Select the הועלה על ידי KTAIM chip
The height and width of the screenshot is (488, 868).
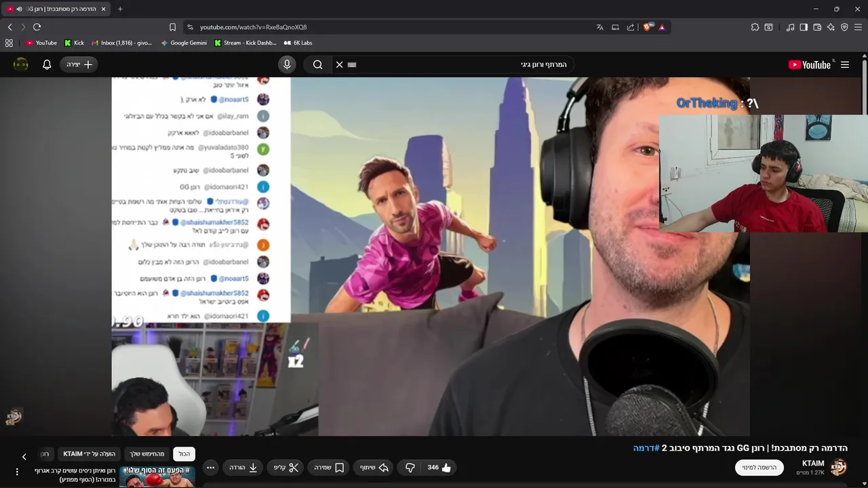pyautogui.click(x=89, y=454)
